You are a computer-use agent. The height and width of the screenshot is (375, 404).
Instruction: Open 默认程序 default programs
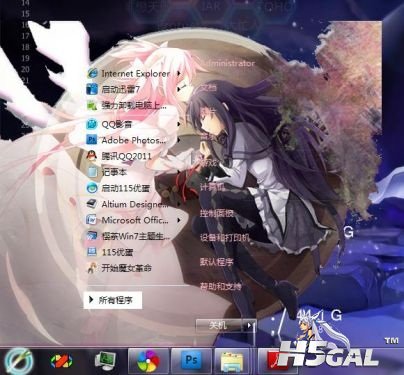coord(217,262)
